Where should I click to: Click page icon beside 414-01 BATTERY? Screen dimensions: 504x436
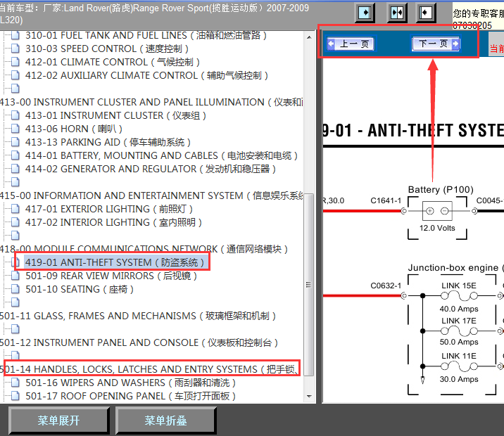(x=15, y=155)
